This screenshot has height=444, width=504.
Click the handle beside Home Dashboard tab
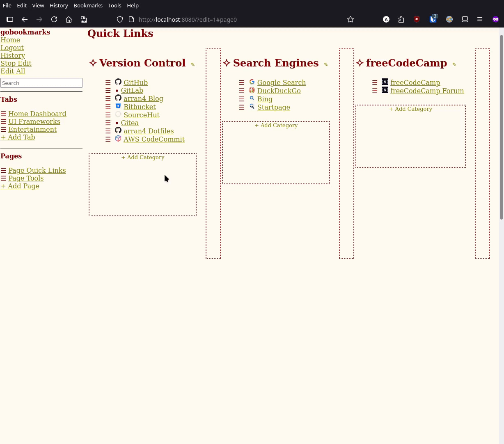coord(3,114)
